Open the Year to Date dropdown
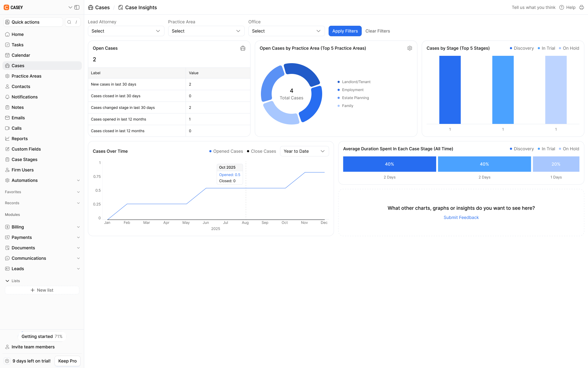This screenshot has width=588, height=368. click(x=304, y=151)
